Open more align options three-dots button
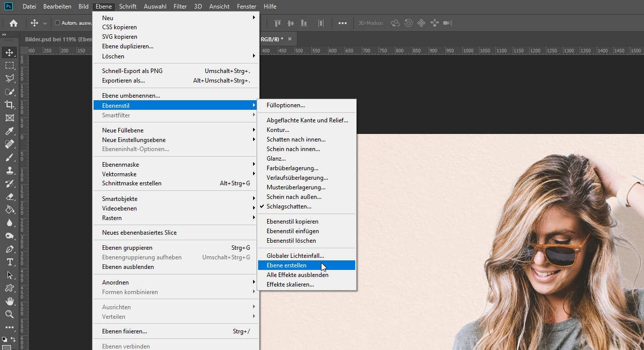Image resolution: width=644 pixels, height=350 pixels. click(343, 23)
